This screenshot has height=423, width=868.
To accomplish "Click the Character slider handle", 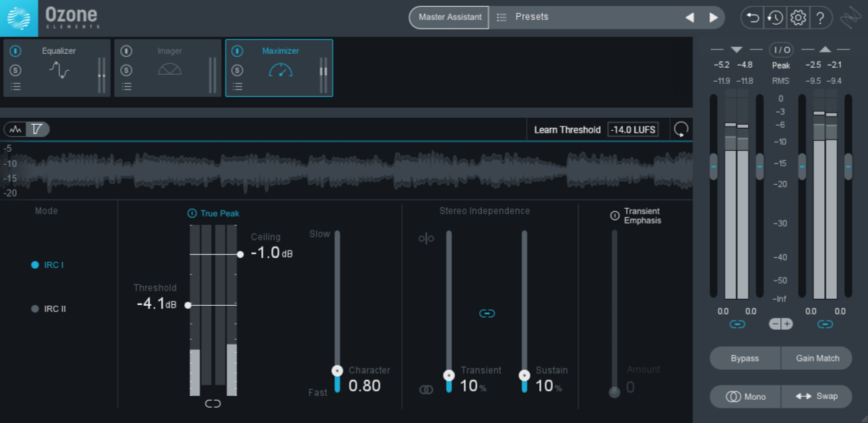I will [x=337, y=371].
